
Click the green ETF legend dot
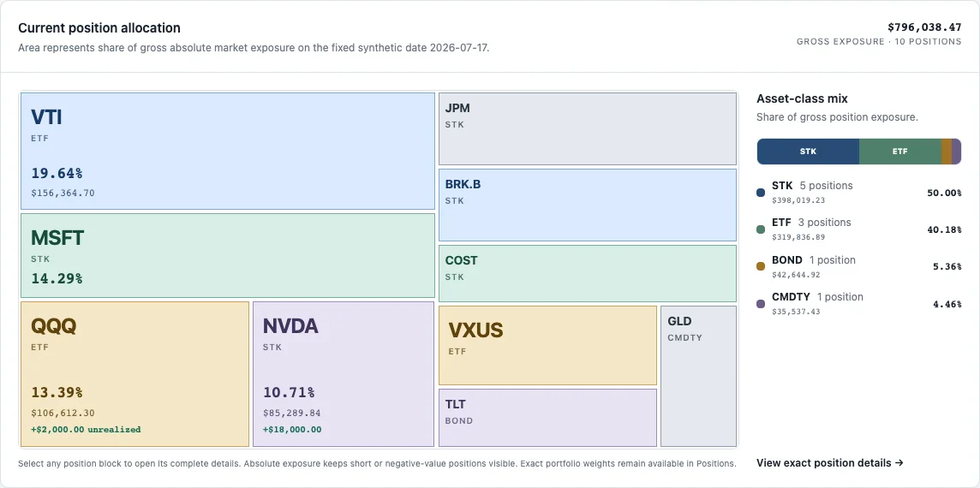click(x=761, y=229)
